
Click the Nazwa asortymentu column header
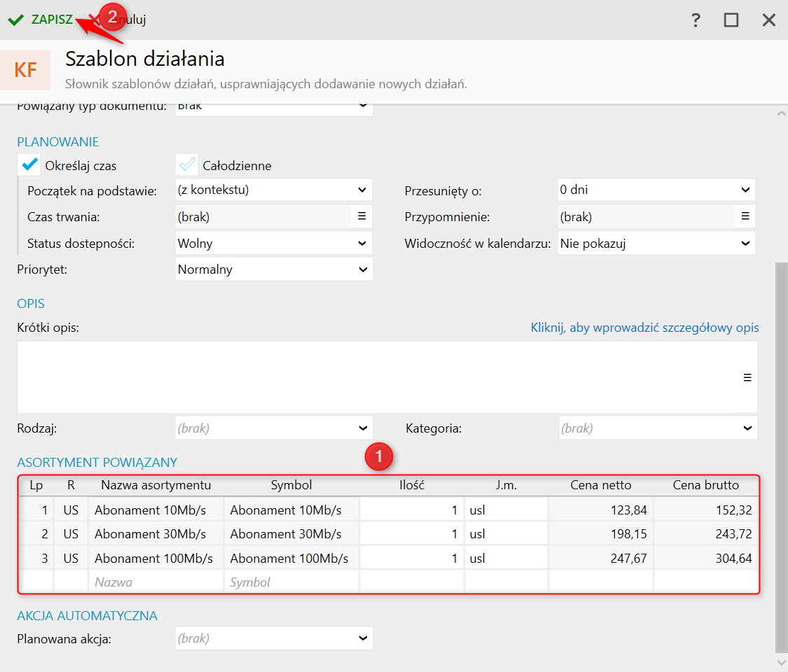[155, 485]
